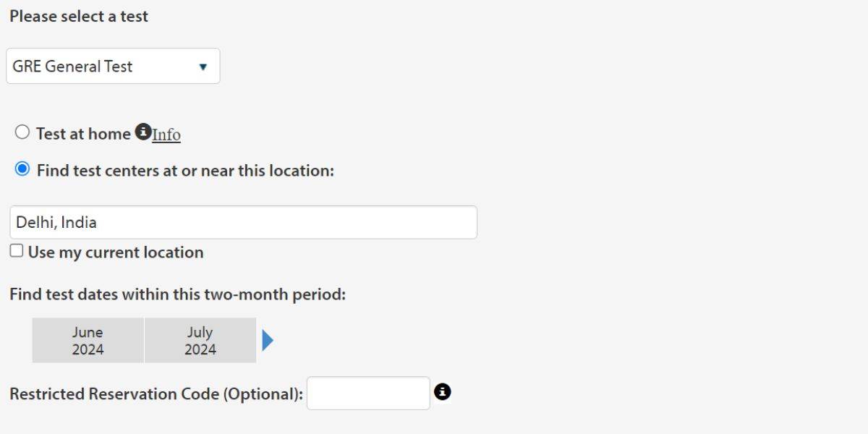Open the Info link for home testing
Viewport: 868px width, 434px height.
pyautogui.click(x=166, y=135)
